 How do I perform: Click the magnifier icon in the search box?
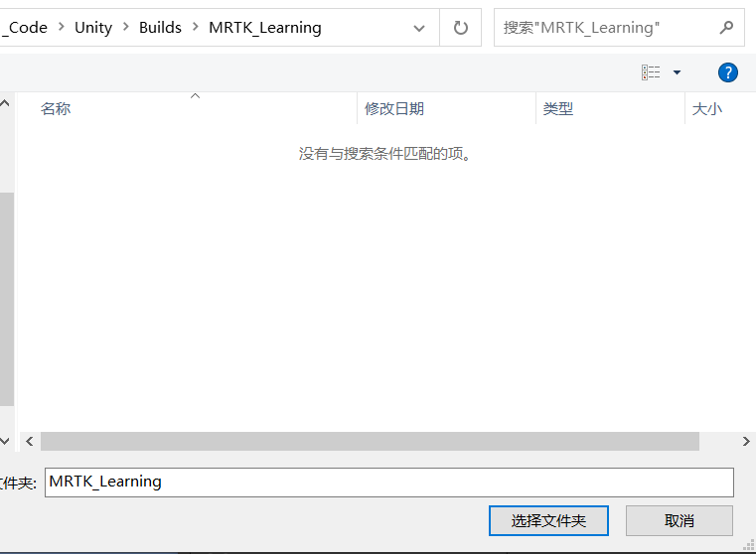point(727,28)
